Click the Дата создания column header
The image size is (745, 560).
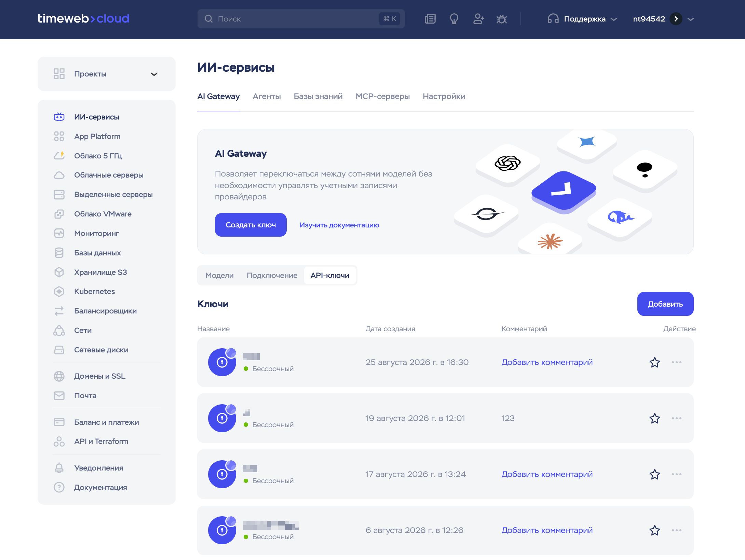(390, 329)
